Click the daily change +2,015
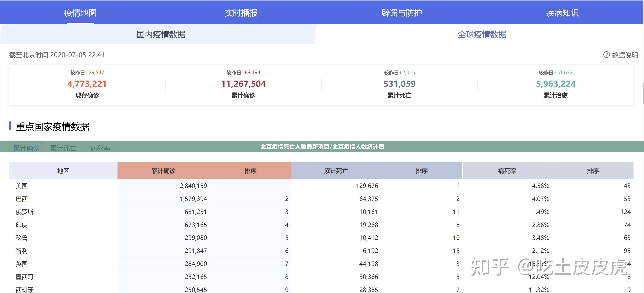This screenshot has width=644, height=293. [x=407, y=72]
